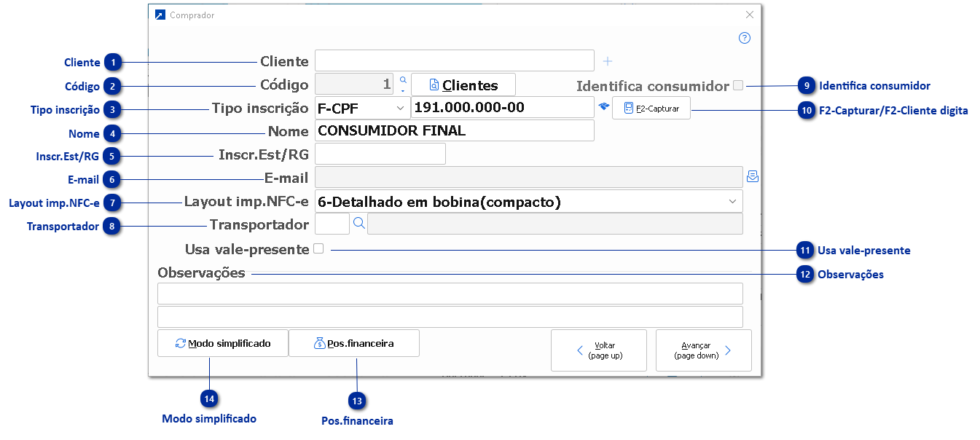Switch to Modo simplificado
This screenshot has height=440, width=980.
tap(223, 343)
